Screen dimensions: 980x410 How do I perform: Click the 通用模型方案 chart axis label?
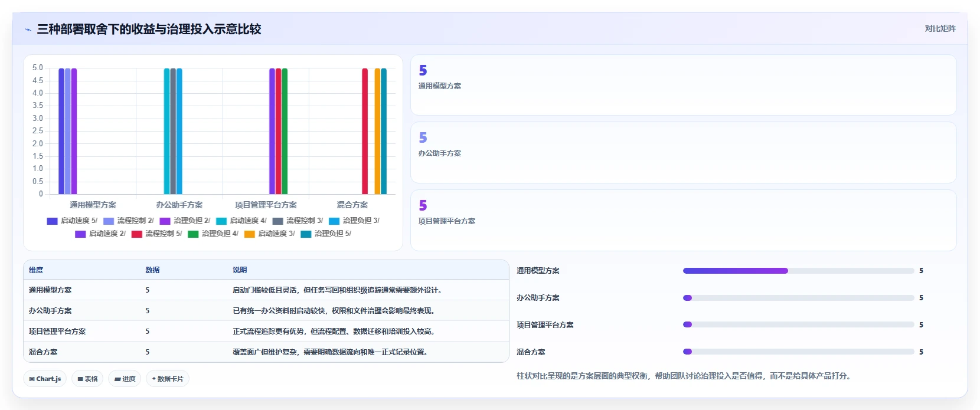tap(93, 205)
